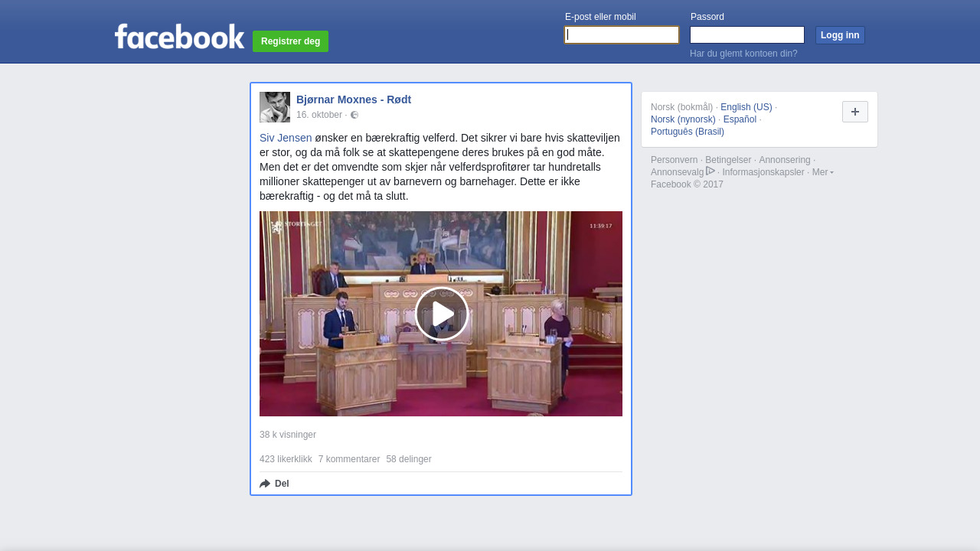
Task: Switch language to Español
Action: coord(740,119)
